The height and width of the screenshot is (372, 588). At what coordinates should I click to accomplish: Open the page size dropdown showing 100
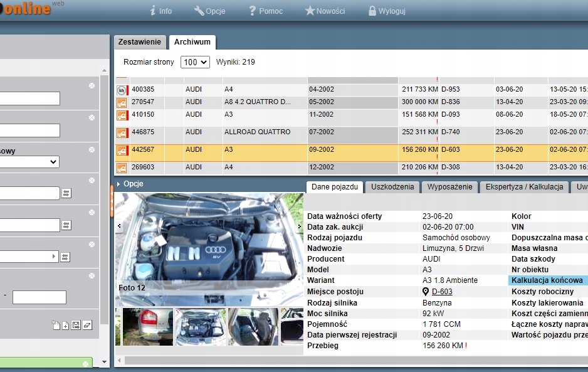pos(194,62)
